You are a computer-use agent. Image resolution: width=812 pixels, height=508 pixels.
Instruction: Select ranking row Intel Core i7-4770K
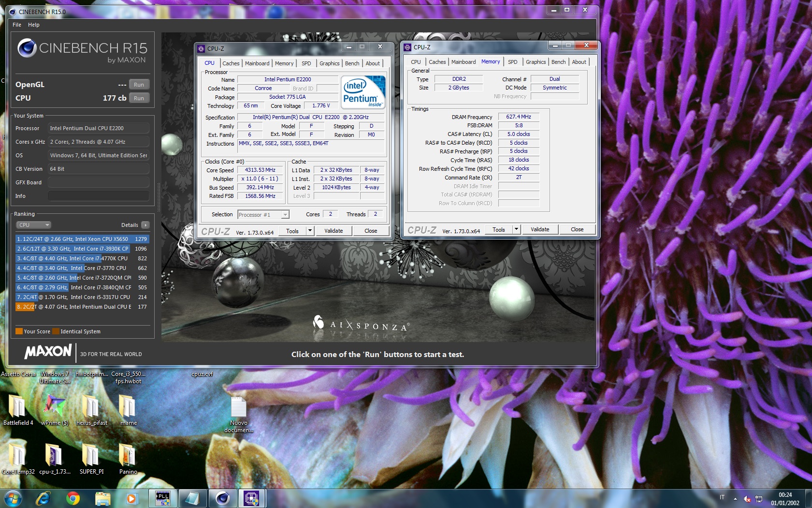[82, 258]
